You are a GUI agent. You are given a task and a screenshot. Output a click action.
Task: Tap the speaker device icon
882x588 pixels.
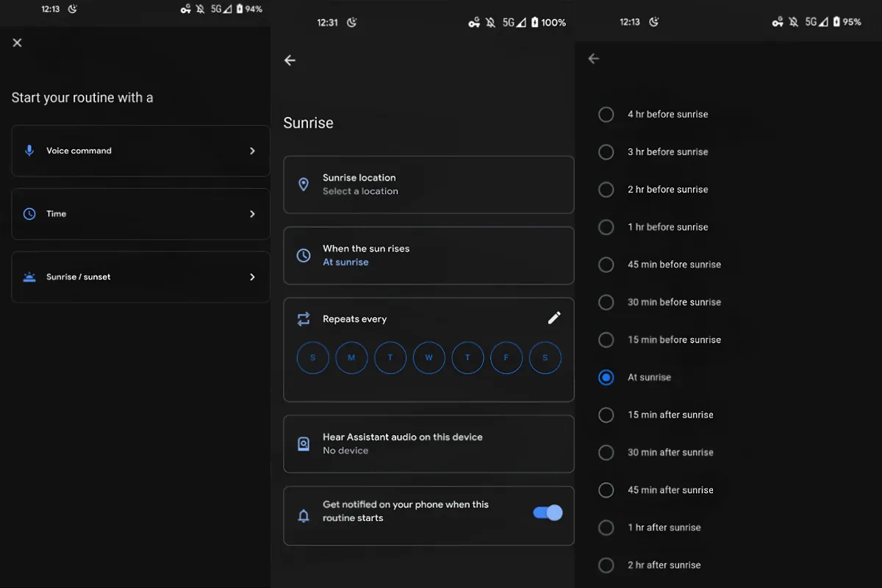tap(304, 444)
